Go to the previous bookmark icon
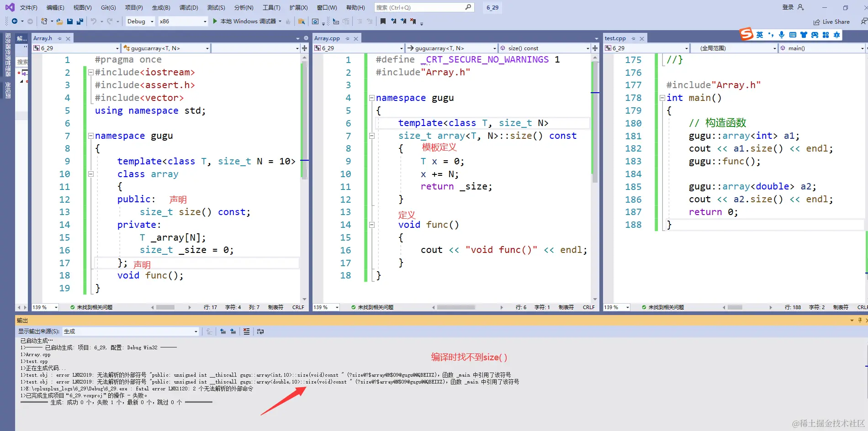 click(x=393, y=21)
